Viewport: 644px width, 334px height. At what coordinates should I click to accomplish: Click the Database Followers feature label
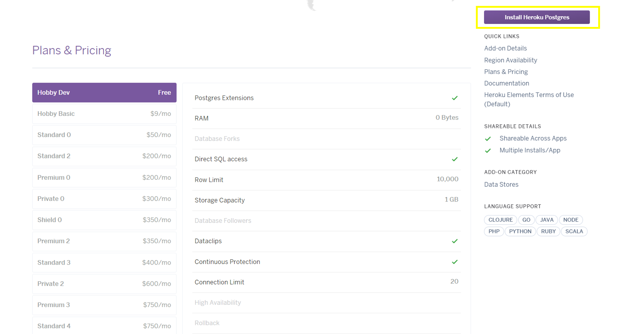pyautogui.click(x=223, y=221)
